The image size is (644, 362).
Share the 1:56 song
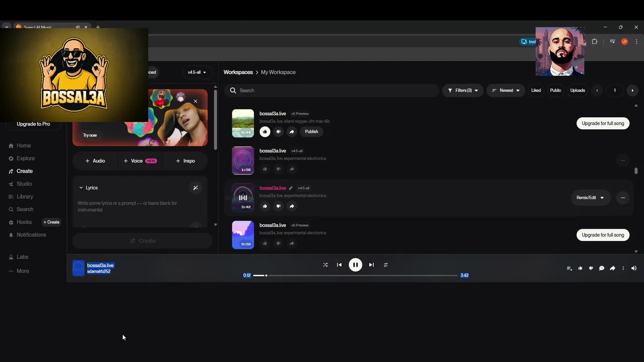[x=292, y=169]
